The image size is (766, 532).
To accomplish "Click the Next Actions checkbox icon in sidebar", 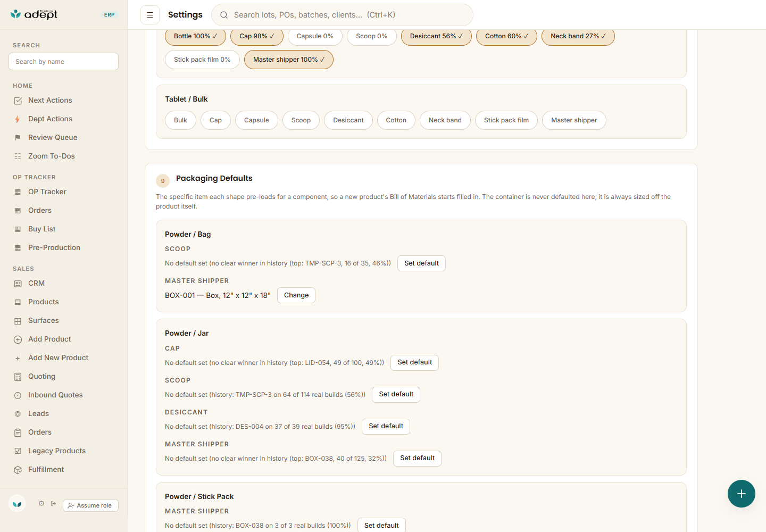I will 18,101.
